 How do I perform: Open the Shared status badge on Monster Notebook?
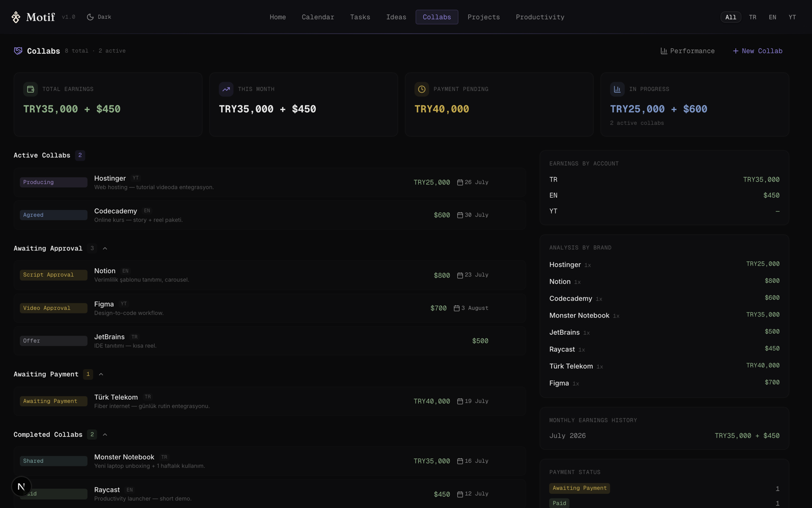coord(53,461)
